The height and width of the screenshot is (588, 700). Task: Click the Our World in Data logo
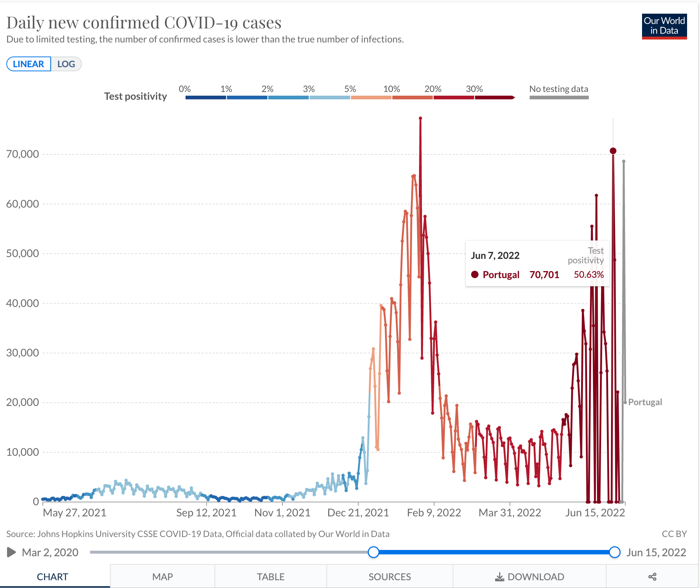click(664, 26)
